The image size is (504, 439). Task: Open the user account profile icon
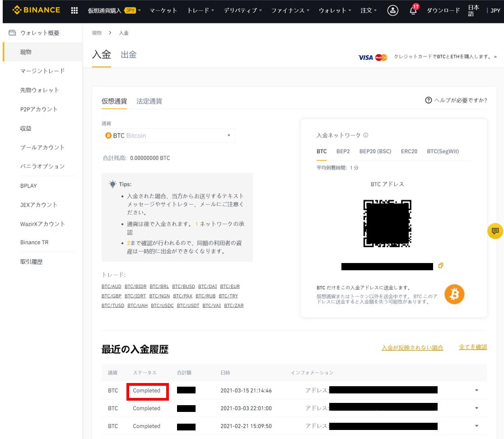tap(392, 10)
